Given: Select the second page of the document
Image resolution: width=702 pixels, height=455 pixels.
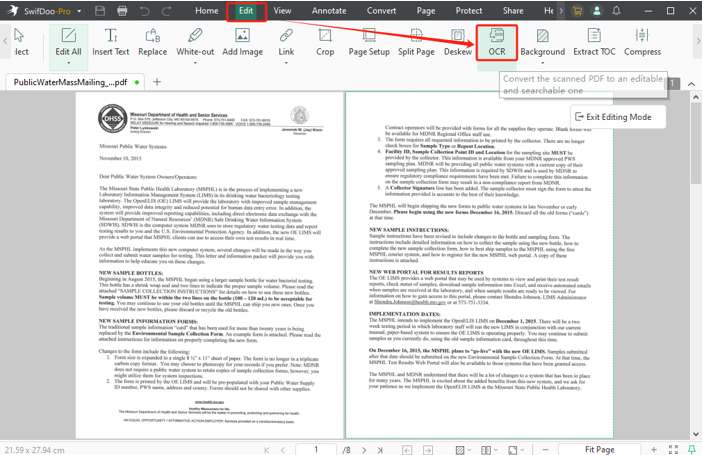Looking at the screenshot, I should pos(479,265).
